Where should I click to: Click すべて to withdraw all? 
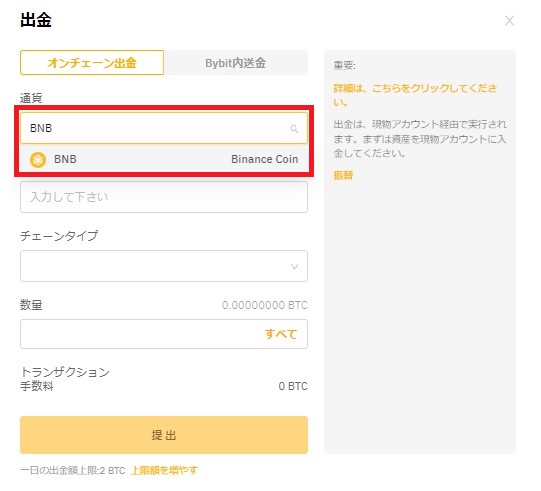tap(281, 334)
